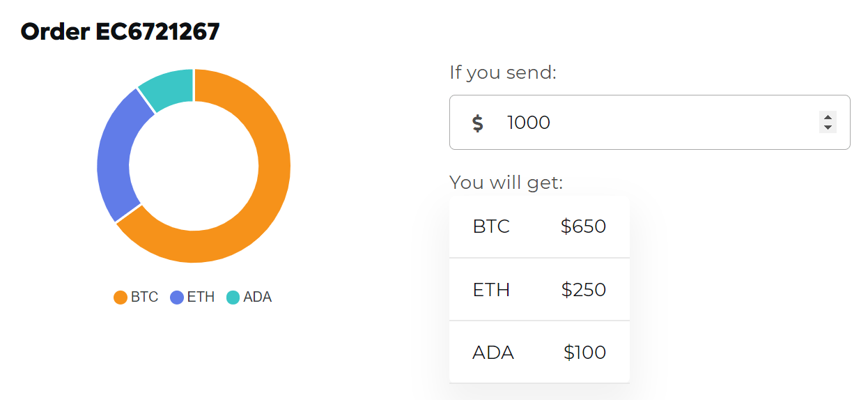Toggle the ETH series via its legend label
Image resolution: width=868 pixels, height=400 pixels.
click(x=201, y=298)
